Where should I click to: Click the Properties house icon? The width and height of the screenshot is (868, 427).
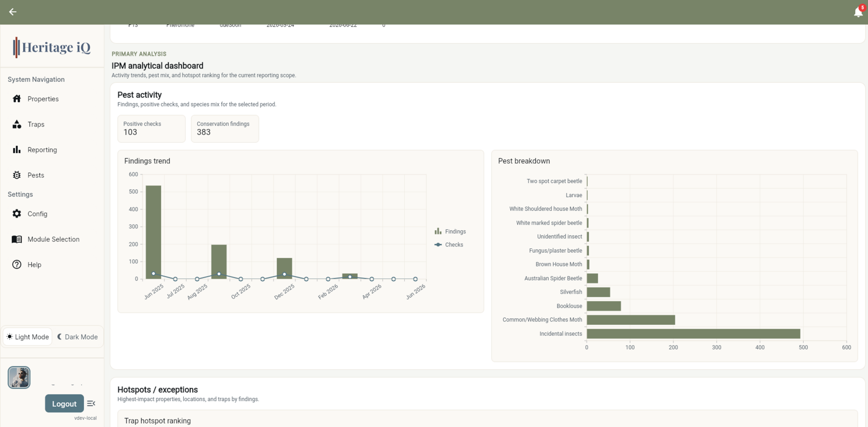click(17, 99)
